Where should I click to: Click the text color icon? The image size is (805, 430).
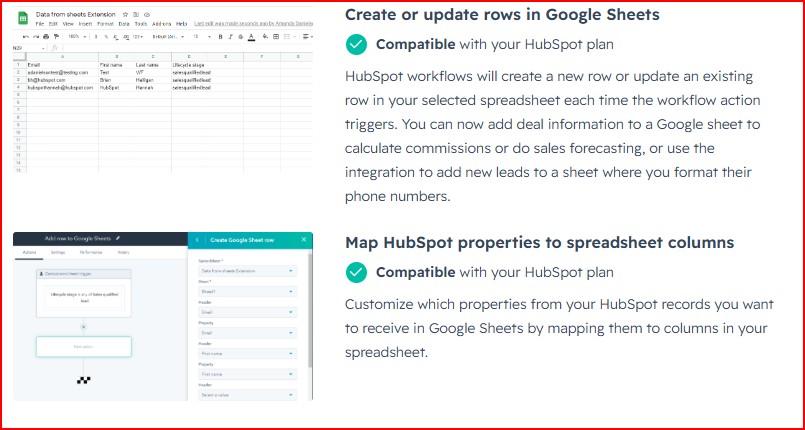[252, 37]
